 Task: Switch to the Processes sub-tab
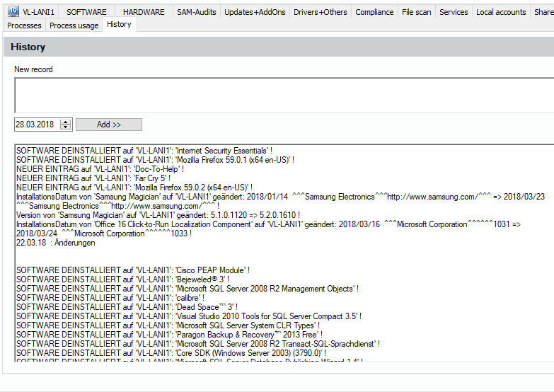pos(24,25)
